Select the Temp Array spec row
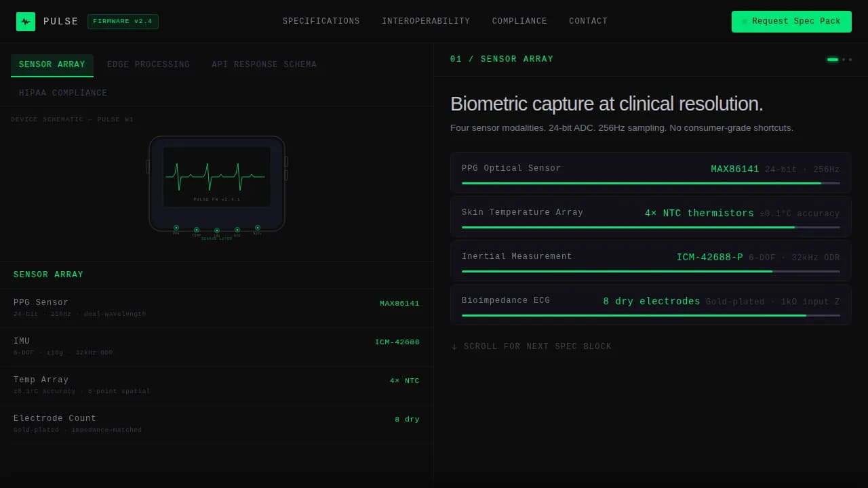 (216, 386)
